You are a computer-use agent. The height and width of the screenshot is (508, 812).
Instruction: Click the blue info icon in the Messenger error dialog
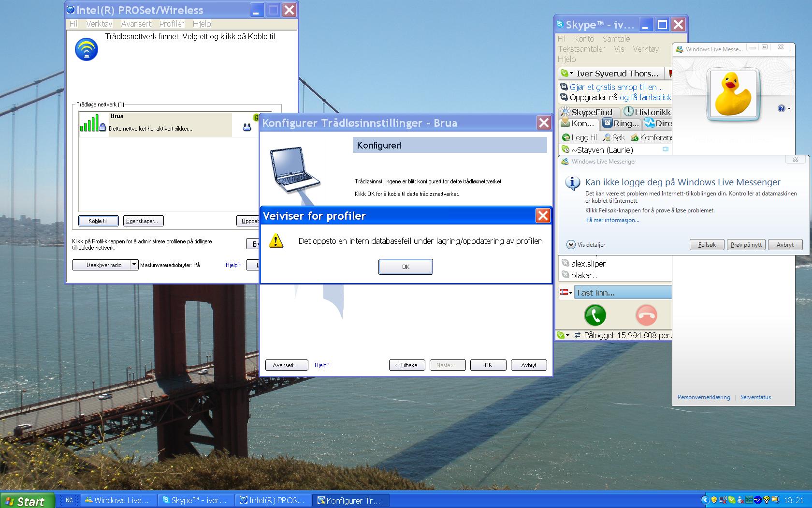click(573, 183)
